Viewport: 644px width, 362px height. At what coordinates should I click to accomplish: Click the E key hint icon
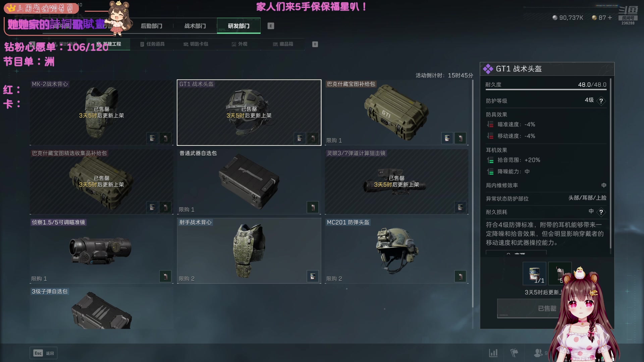click(x=271, y=26)
